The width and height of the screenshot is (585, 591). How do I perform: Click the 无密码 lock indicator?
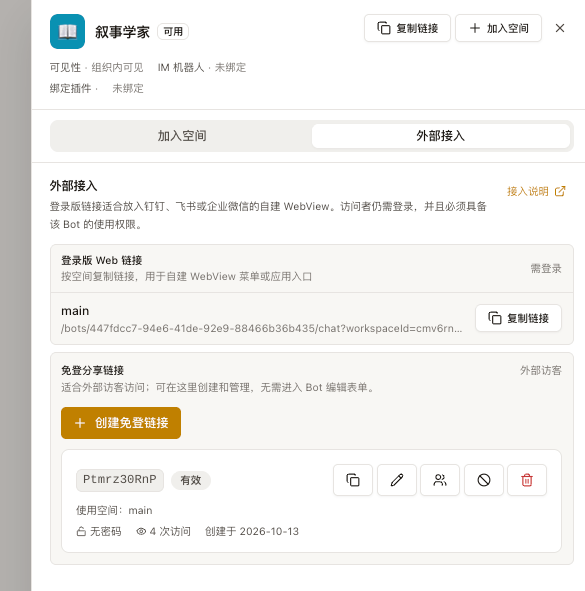99,531
